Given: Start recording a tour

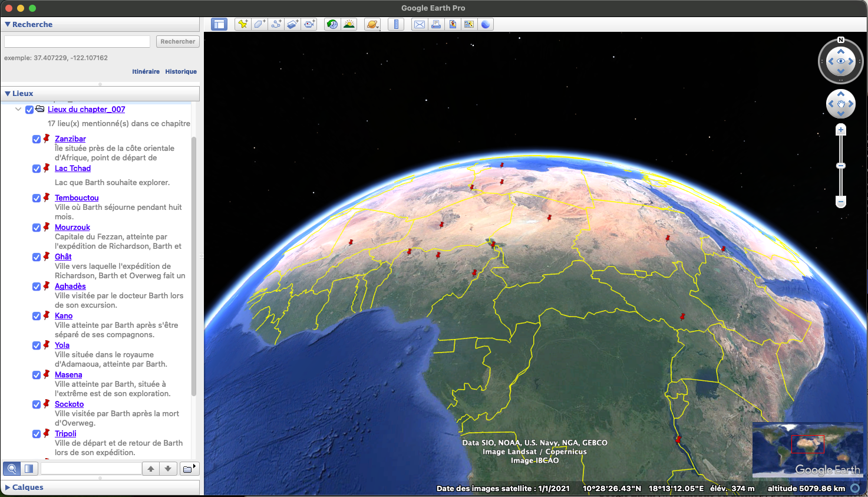Looking at the screenshot, I should [309, 24].
